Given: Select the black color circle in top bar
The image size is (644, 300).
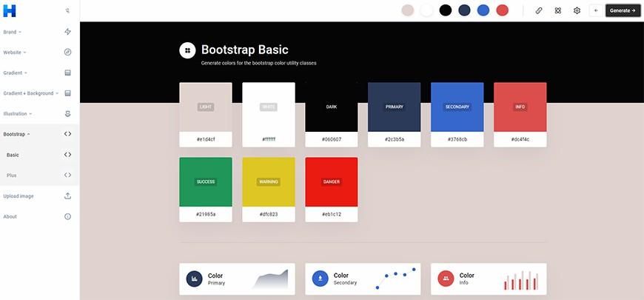Looking at the screenshot, I should pos(446,10).
